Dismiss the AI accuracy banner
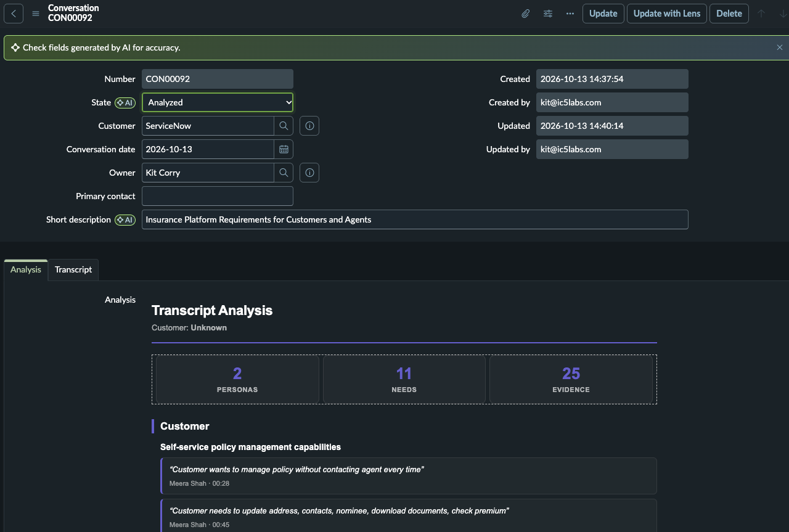The width and height of the screenshot is (789, 532). tap(780, 47)
